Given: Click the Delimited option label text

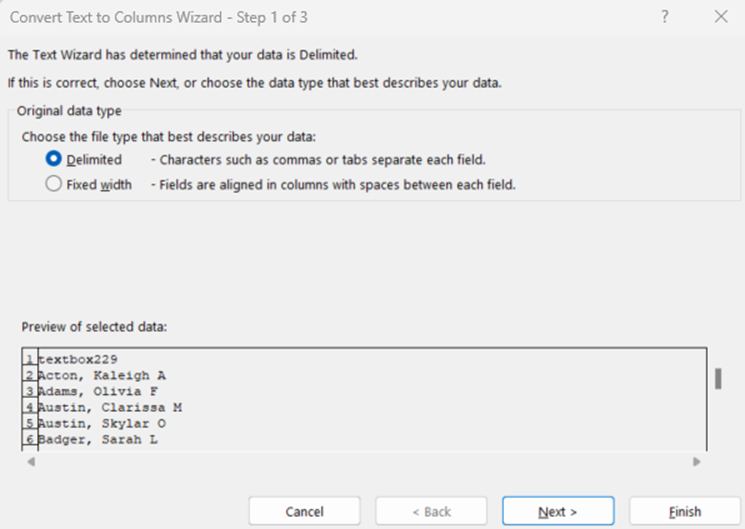Looking at the screenshot, I should (x=94, y=160).
